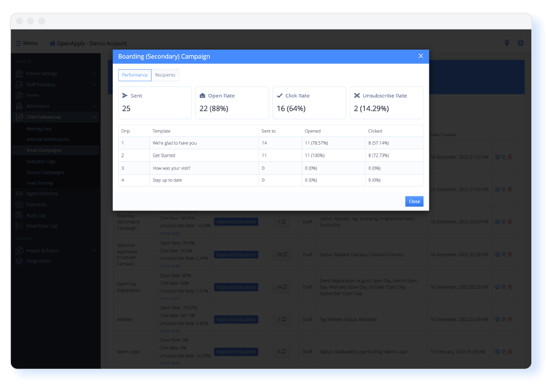Click the OpenApply home icon

point(52,43)
